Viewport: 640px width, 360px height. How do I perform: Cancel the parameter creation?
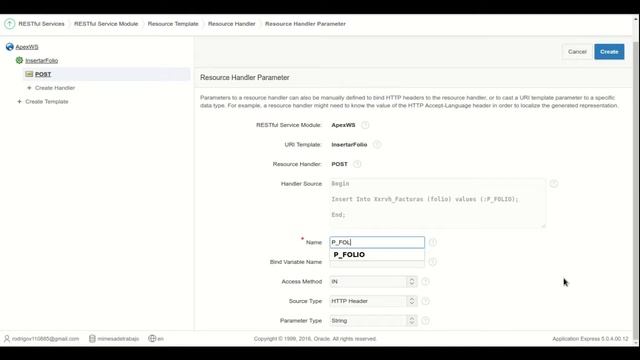coord(577,52)
